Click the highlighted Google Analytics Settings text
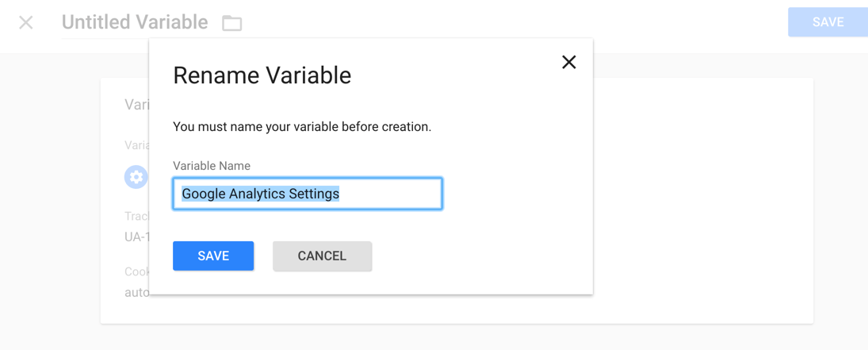This screenshot has width=868, height=350. pyautogui.click(x=260, y=194)
